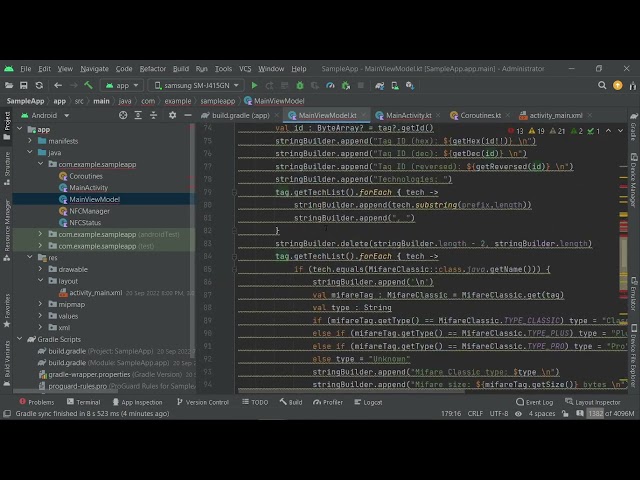Open the Refactor menu
Screen dimensions: 640x480
click(152, 69)
